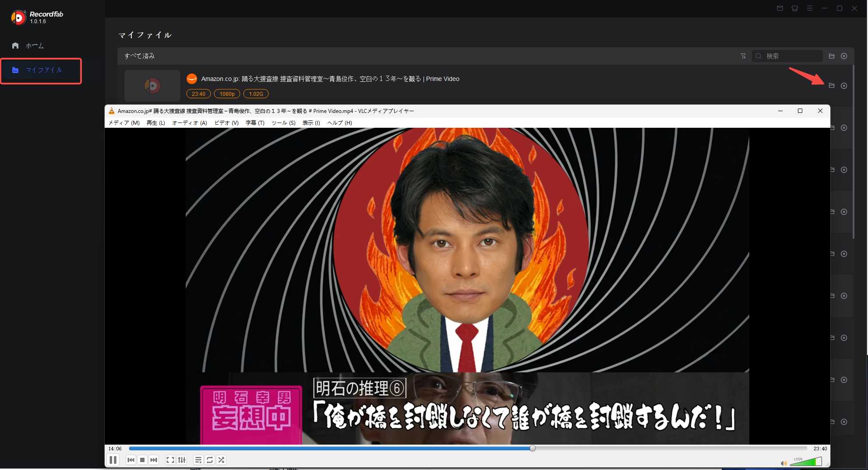Toggle shuffle playback in VLC

[221, 460]
